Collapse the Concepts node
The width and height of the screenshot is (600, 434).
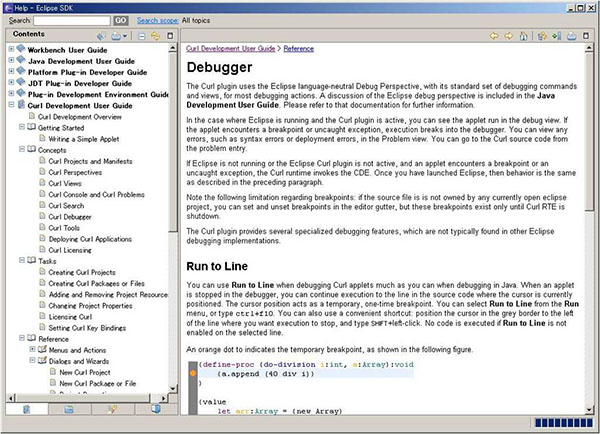(22, 149)
